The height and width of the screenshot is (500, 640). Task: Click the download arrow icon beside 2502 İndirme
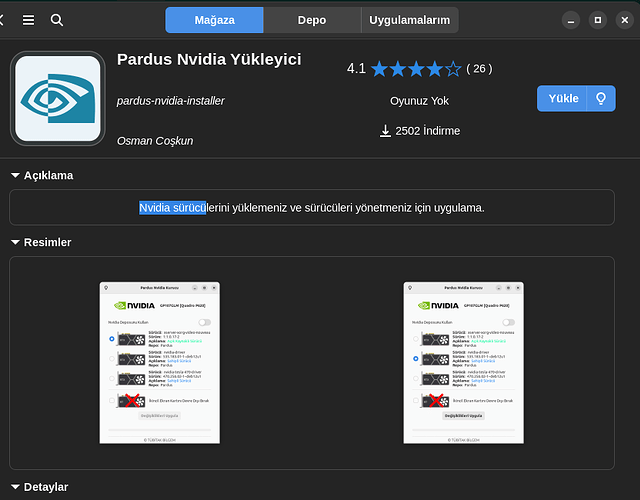point(385,131)
